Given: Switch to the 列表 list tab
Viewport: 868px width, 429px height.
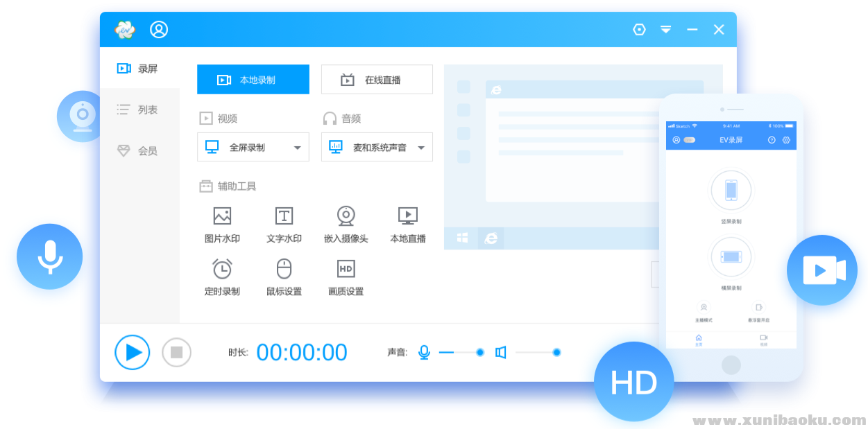Looking at the screenshot, I should tap(139, 110).
